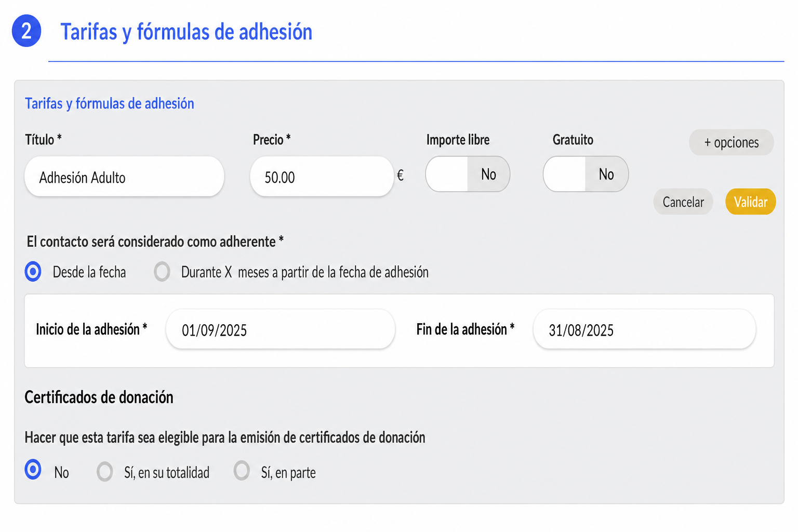Click the yellow Validar button
The width and height of the screenshot is (798, 532).
tap(751, 202)
